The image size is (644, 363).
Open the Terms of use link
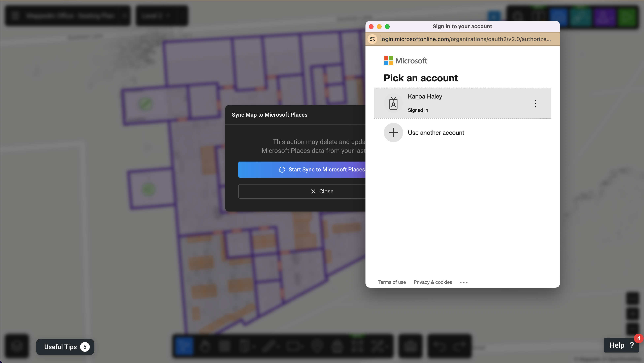pos(392,282)
